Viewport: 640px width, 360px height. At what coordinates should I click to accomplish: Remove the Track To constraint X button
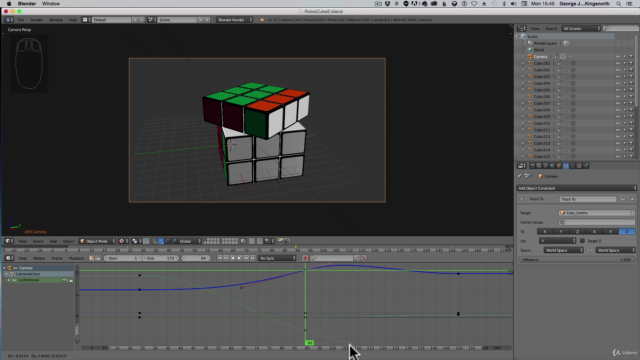pyautogui.click(x=632, y=199)
